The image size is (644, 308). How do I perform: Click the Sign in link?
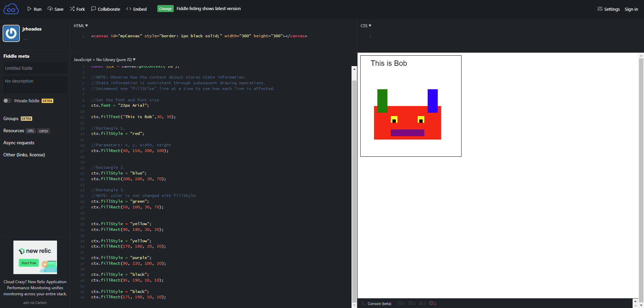[631, 9]
